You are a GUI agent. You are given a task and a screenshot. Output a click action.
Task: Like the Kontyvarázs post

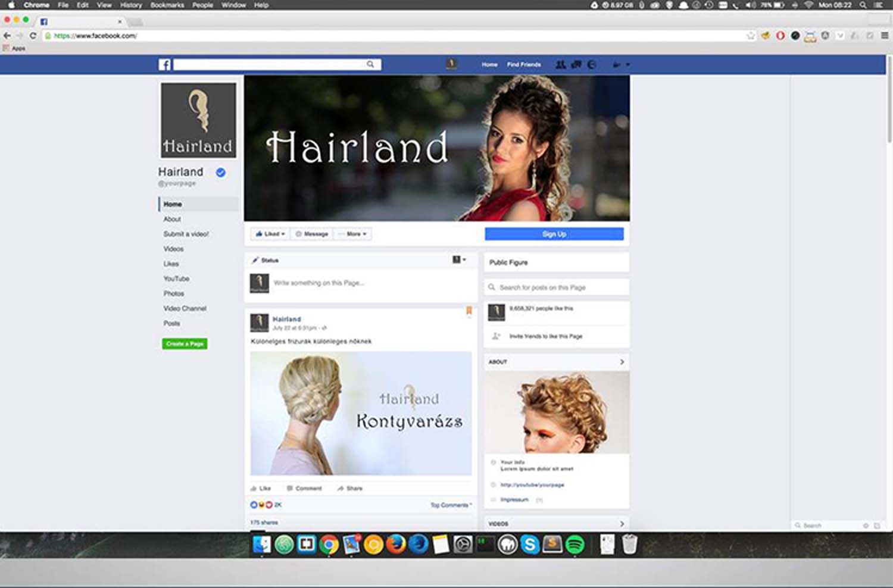pos(261,488)
